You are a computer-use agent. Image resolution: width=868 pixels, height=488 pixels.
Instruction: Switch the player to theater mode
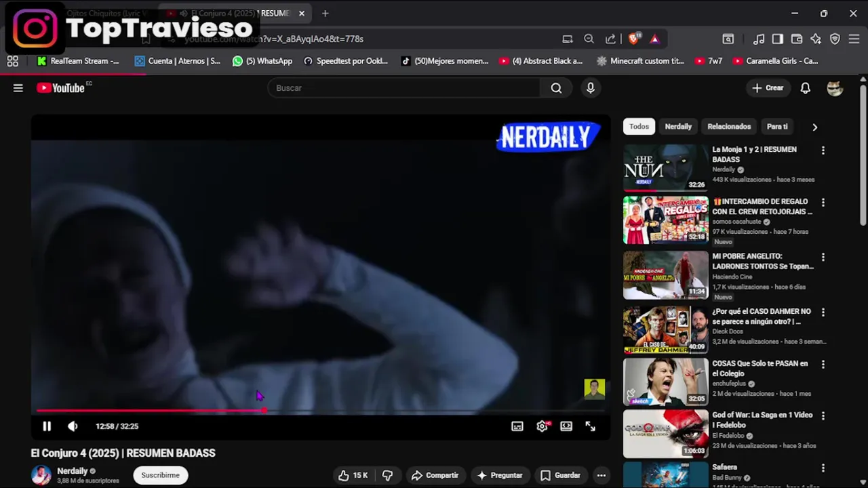tap(566, 426)
